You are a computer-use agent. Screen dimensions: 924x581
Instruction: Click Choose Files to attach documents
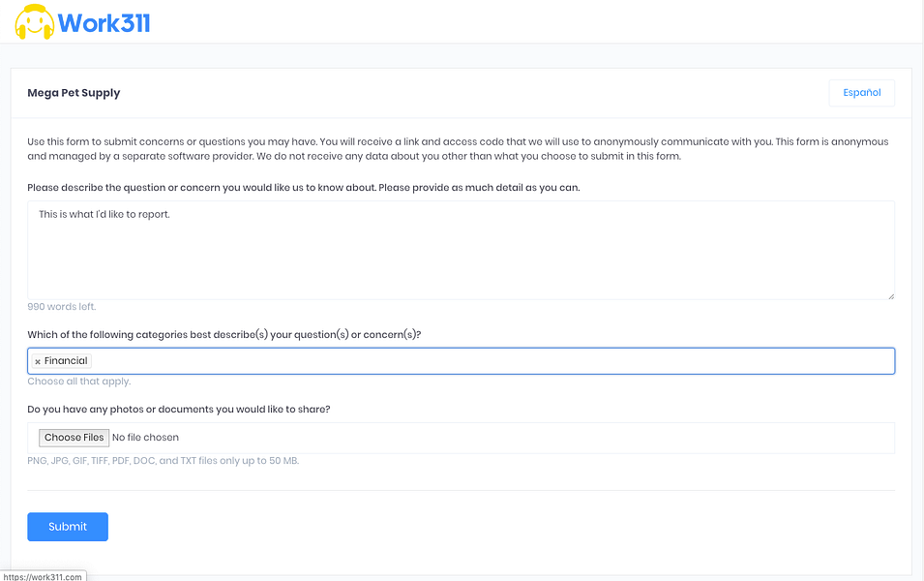[x=74, y=437]
